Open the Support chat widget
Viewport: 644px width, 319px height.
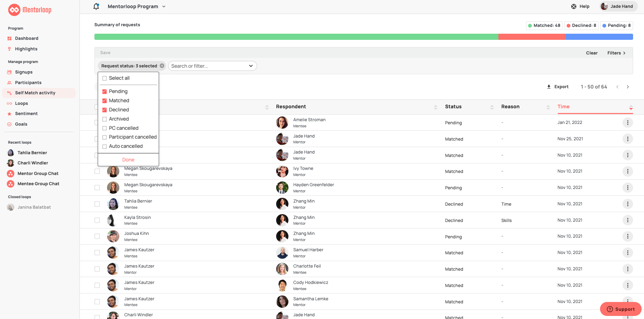point(620,309)
